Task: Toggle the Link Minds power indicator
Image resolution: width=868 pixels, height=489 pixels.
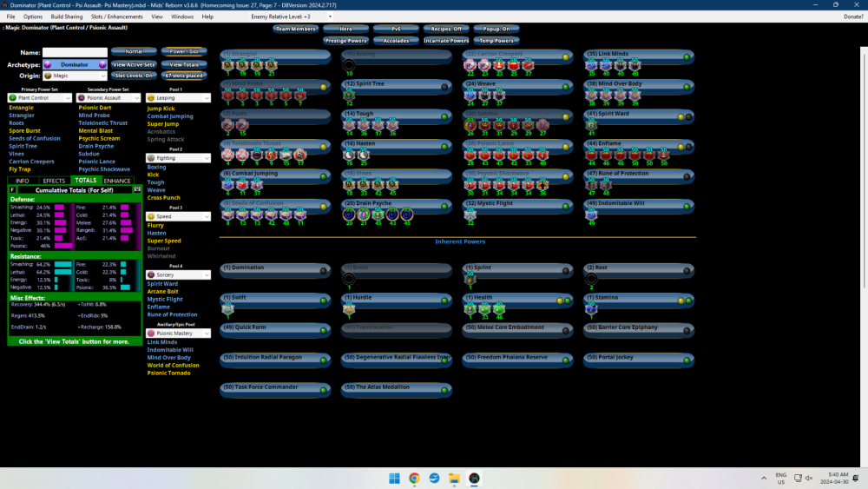Action: (x=687, y=57)
